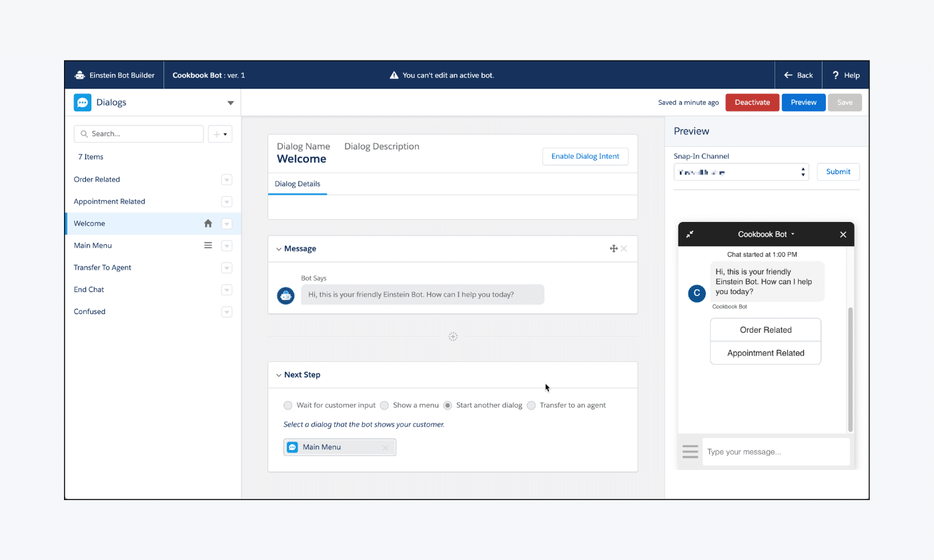This screenshot has width=934, height=560.
Task: Open Cookbook Bot chat header dropdown
Action: (x=793, y=235)
